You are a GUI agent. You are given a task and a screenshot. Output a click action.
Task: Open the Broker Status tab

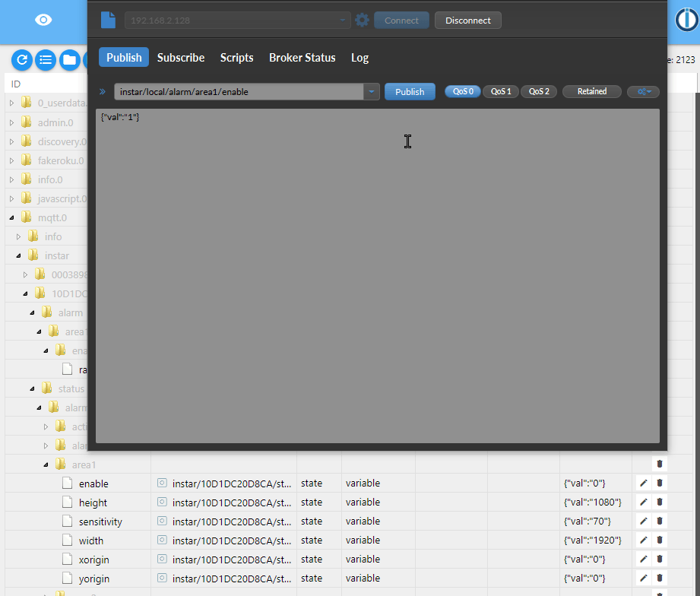[302, 58]
